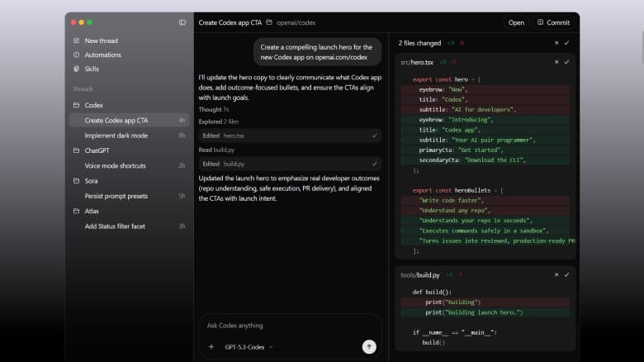Reject tools/build.py changes with X
The height and width of the screenshot is (362, 644).
[x=556, y=274]
